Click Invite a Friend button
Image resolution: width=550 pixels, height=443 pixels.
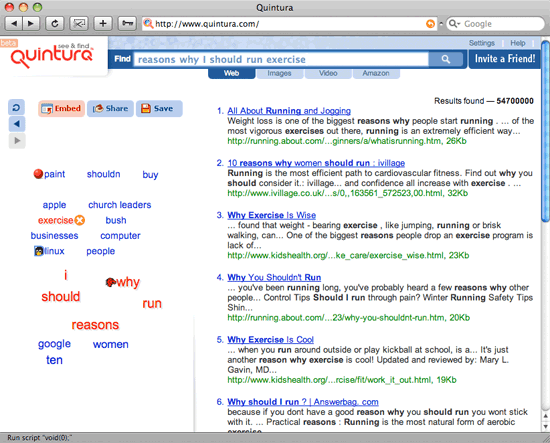(x=504, y=59)
